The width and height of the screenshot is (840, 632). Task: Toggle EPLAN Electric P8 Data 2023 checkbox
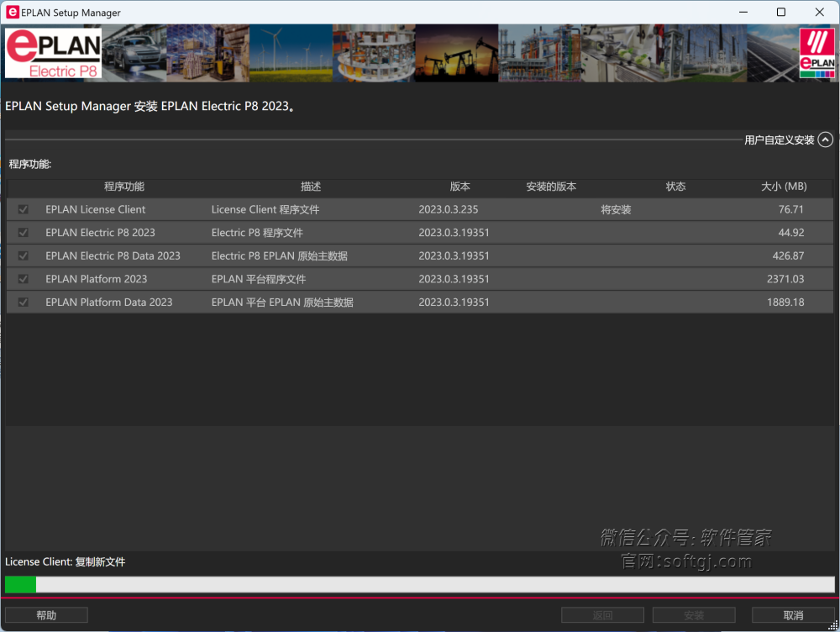click(24, 255)
